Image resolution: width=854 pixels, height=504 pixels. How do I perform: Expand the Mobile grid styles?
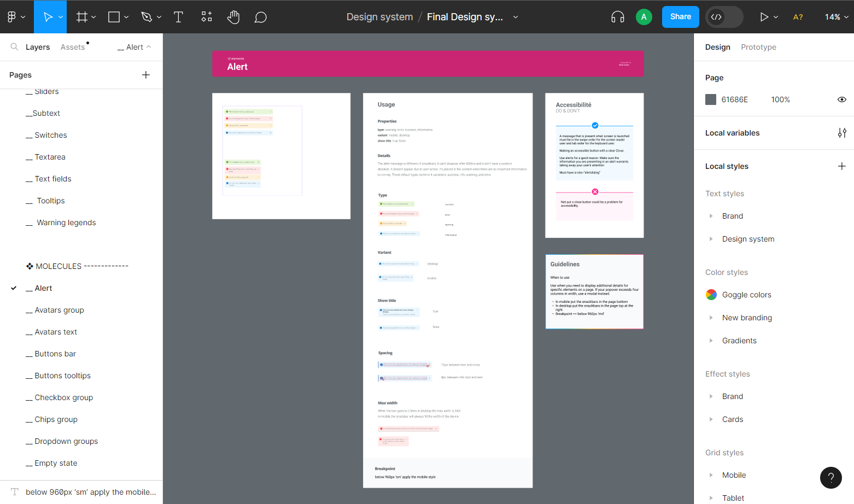point(711,475)
